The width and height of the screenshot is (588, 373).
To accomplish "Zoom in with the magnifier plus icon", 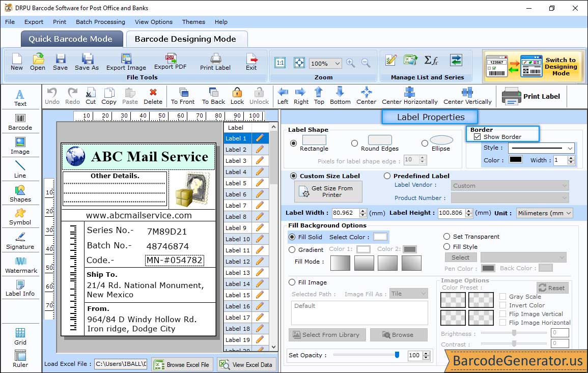I will 351,63.
